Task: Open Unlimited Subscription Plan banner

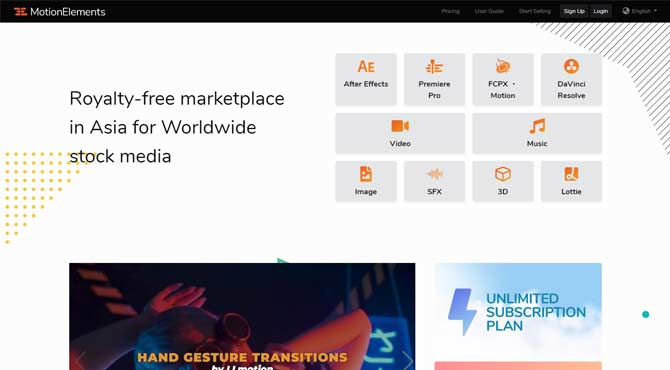Action: coord(518,310)
